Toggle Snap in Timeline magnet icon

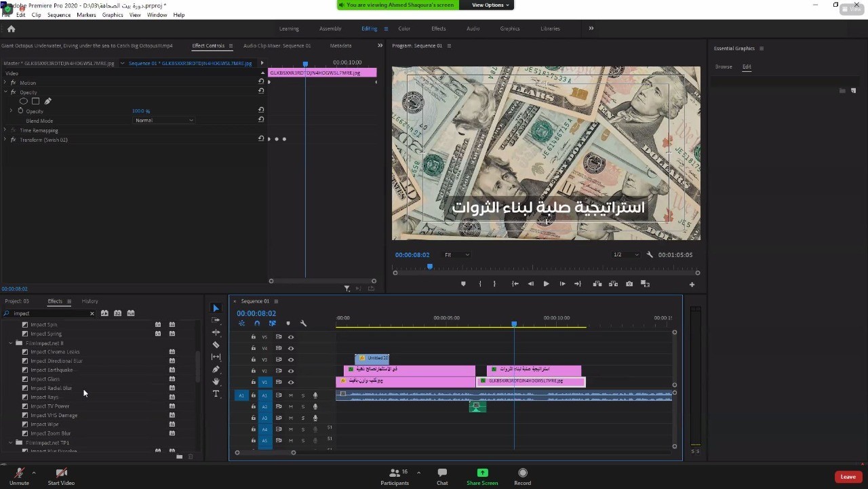click(257, 324)
